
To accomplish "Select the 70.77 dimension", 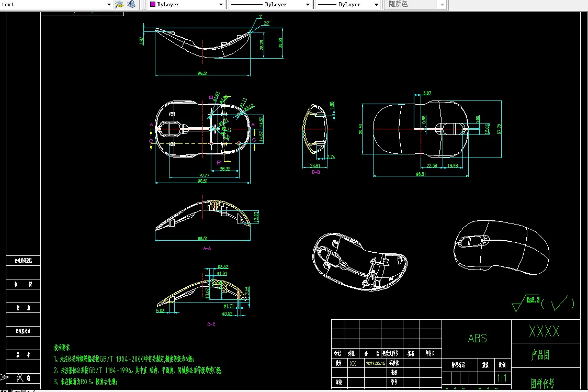I will click(204, 175).
